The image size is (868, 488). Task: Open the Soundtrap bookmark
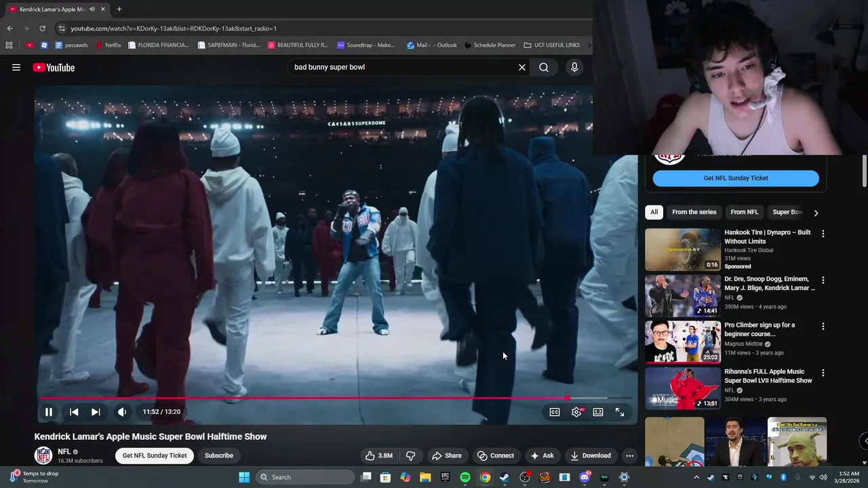pos(366,45)
